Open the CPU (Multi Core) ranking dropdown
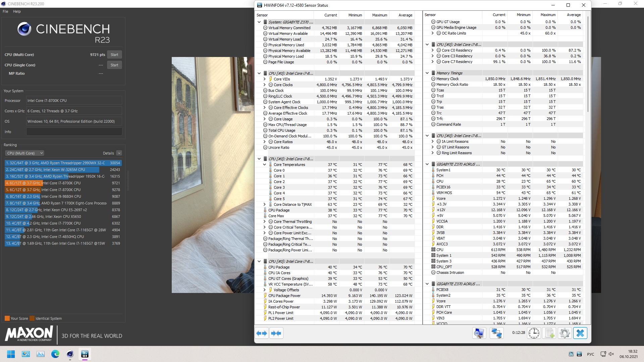The width and height of the screenshot is (644, 362). click(x=24, y=153)
